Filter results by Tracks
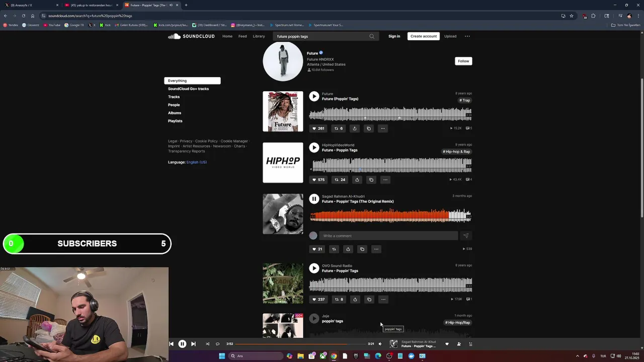 [174, 97]
